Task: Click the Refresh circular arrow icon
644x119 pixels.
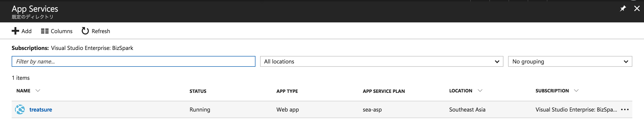Action: (x=85, y=31)
